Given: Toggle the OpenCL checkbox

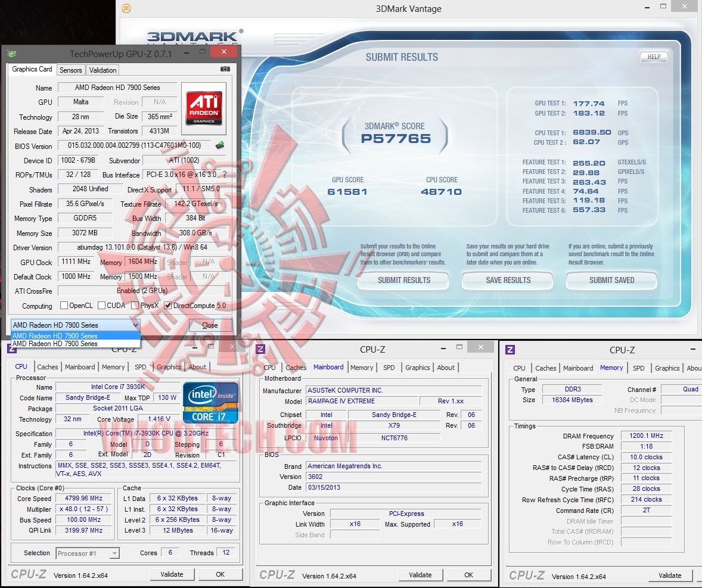Looking at the screenshot, I should point(64,305).
